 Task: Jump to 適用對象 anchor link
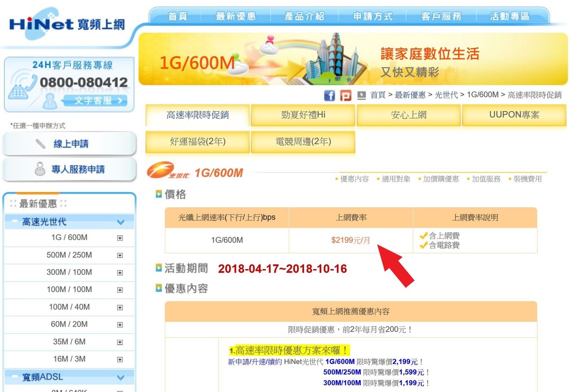[x=396, y=179]
